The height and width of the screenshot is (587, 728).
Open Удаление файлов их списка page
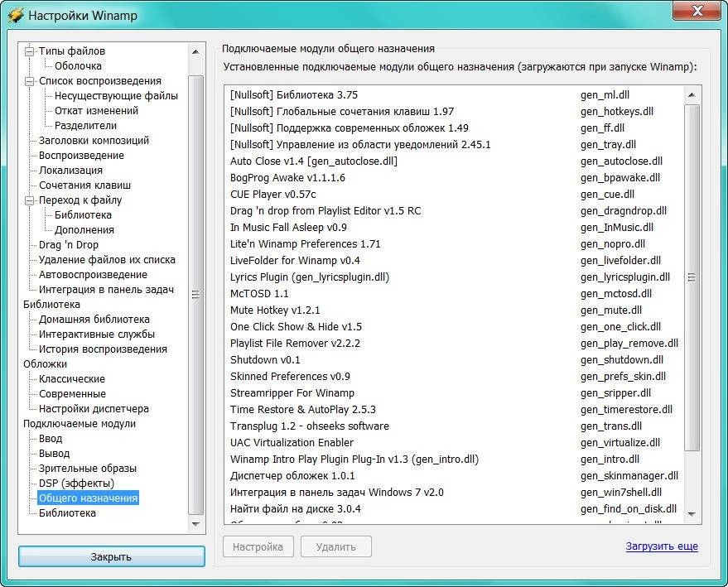click(x=107, y=259)
